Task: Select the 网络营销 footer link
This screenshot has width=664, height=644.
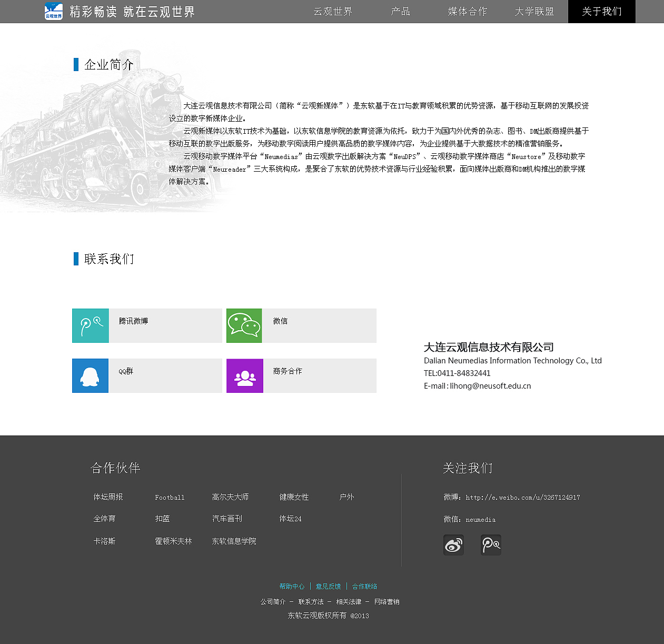Action: coord(387,601)
